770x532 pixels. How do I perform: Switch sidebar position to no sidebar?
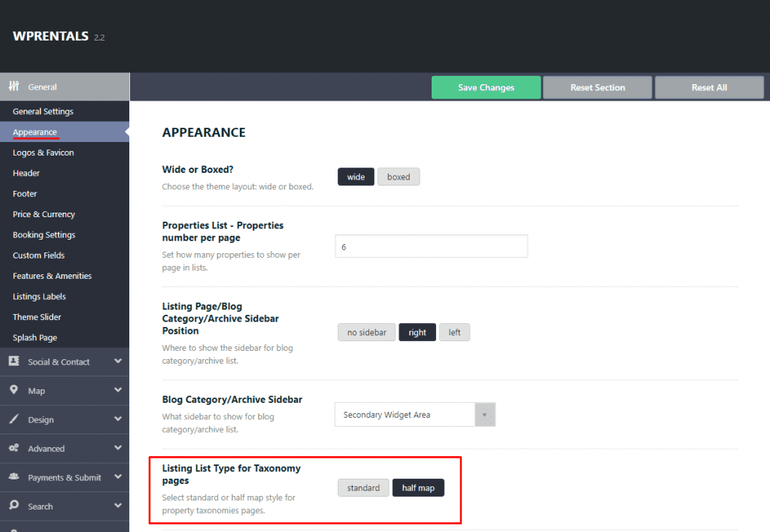[366, 331]
